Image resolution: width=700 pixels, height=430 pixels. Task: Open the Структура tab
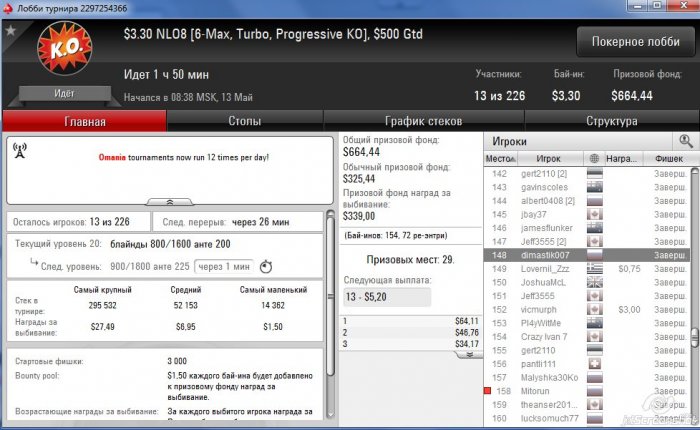pyautogui.click(x=612, y=121)
